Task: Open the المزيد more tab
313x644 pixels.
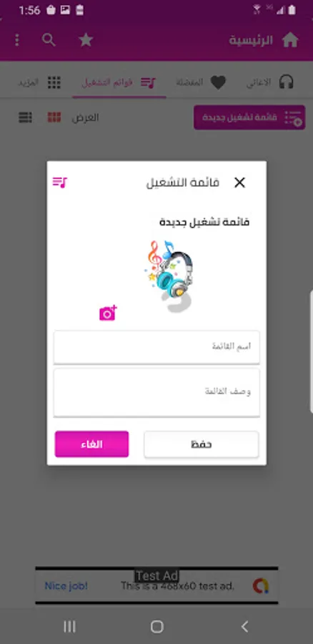Action: point(39,82)
